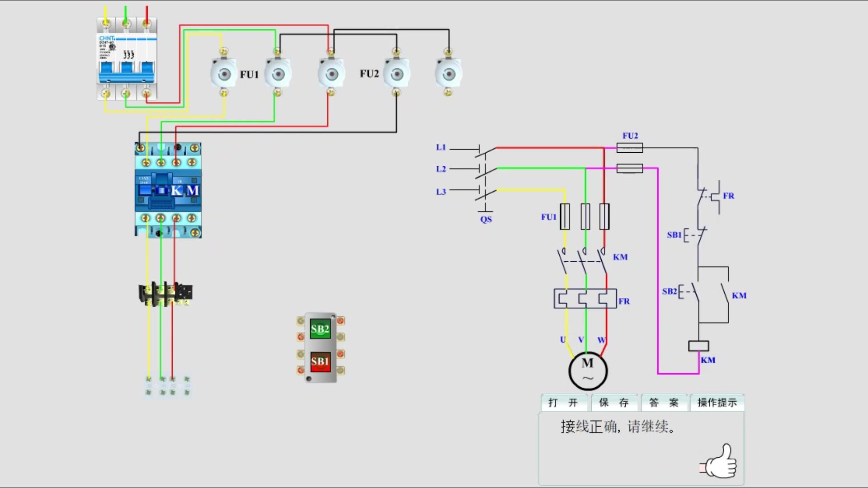Click the L3 line label
868x488 pixels.
(x=441, y=192)
